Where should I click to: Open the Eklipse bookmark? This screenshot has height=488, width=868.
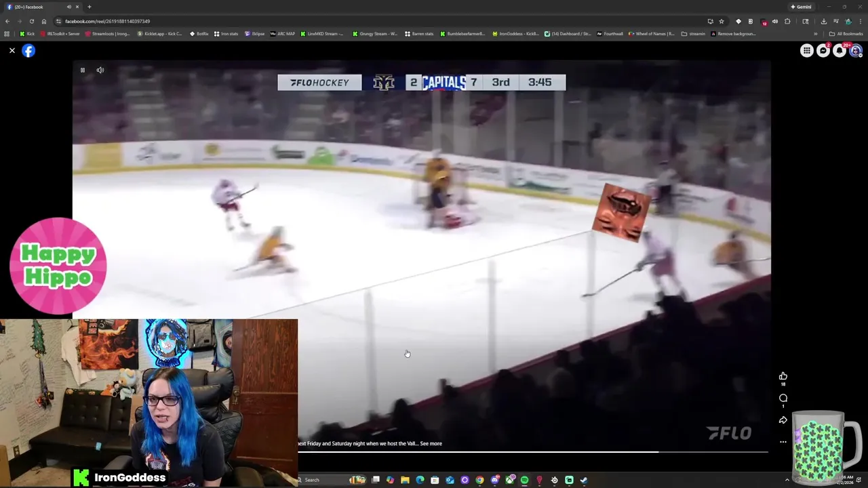254,33
